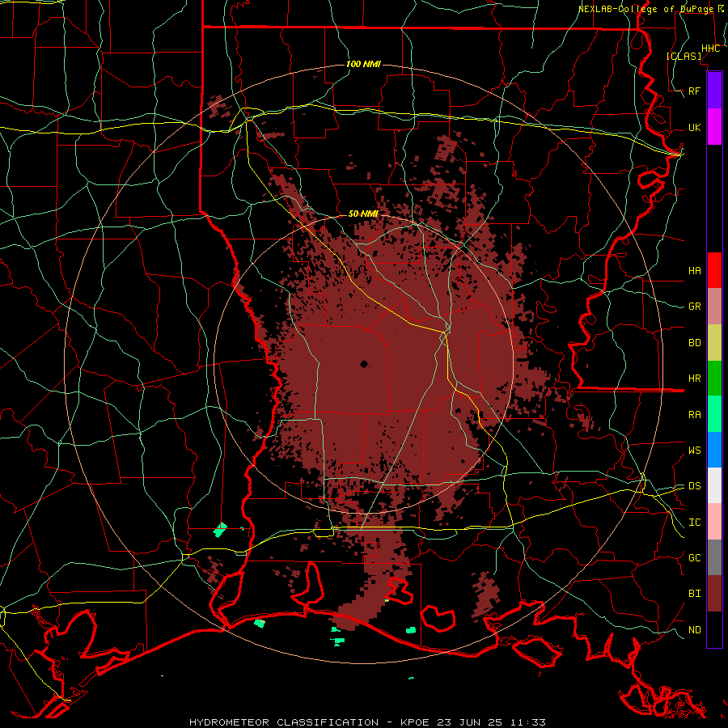Click the [CLAS] units label

point(684,56)
